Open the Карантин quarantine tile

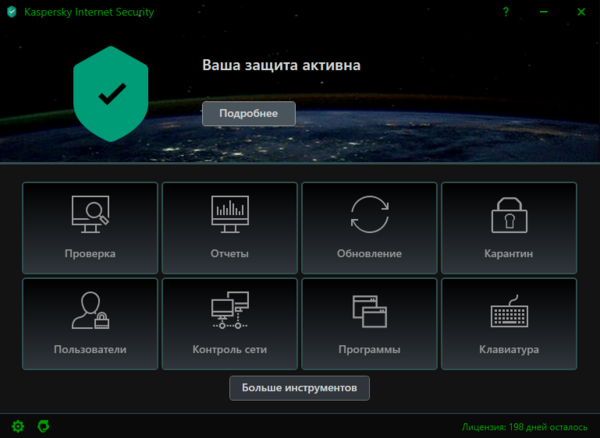509,228
